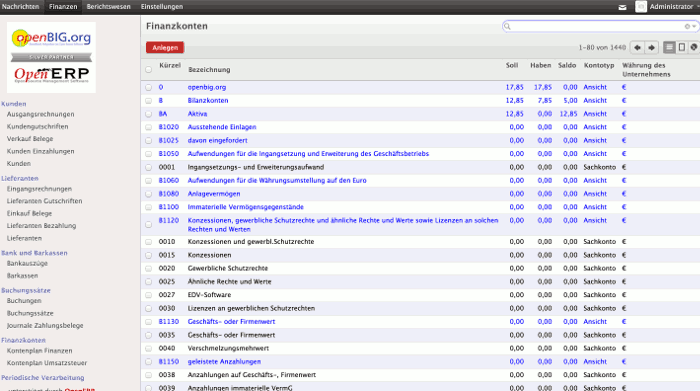
Task: Expand the search options dropdown arrow
Action: tap(694, 26)
